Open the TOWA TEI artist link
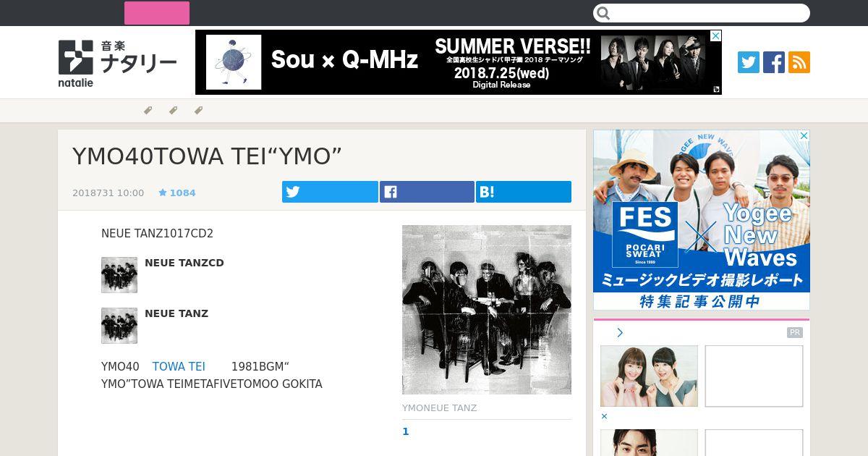The width and height of the screenshot is (868, 456). point(179,367)
